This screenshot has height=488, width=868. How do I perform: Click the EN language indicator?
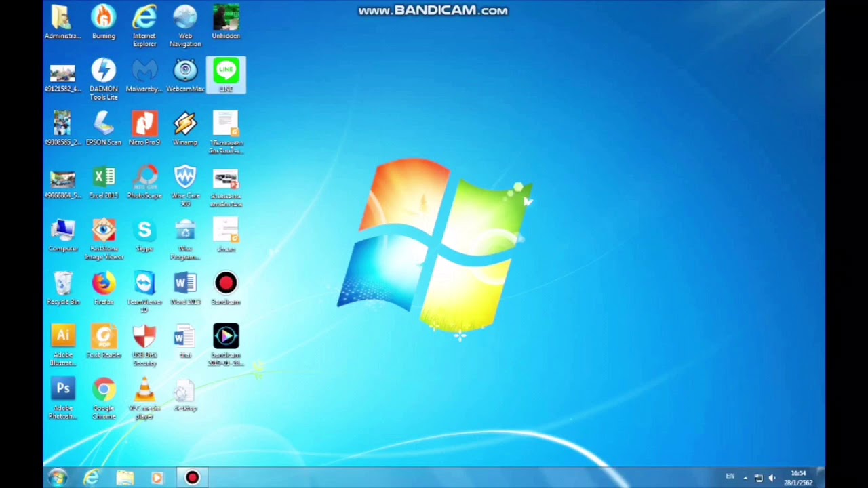pos(730,476)
